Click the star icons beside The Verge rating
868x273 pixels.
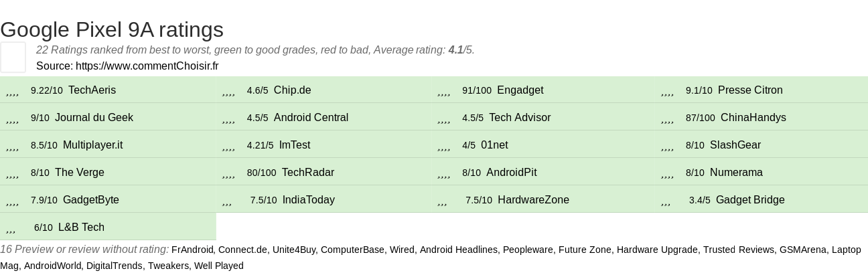pos(12,173)
